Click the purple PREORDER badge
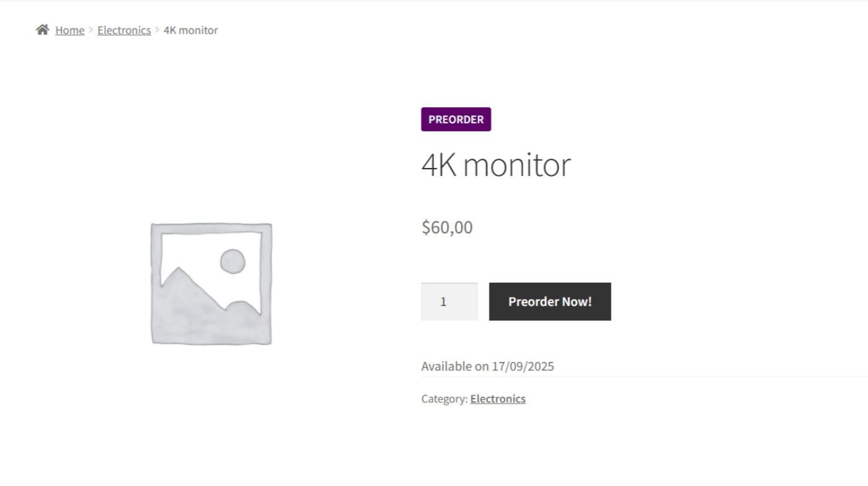 point(456,119)
